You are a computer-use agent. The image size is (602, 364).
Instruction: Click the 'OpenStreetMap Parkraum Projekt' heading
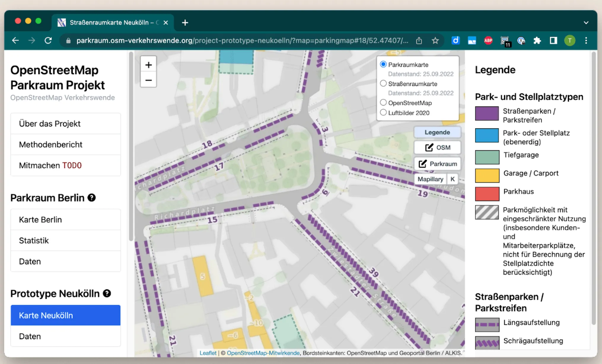coord(58,78)
